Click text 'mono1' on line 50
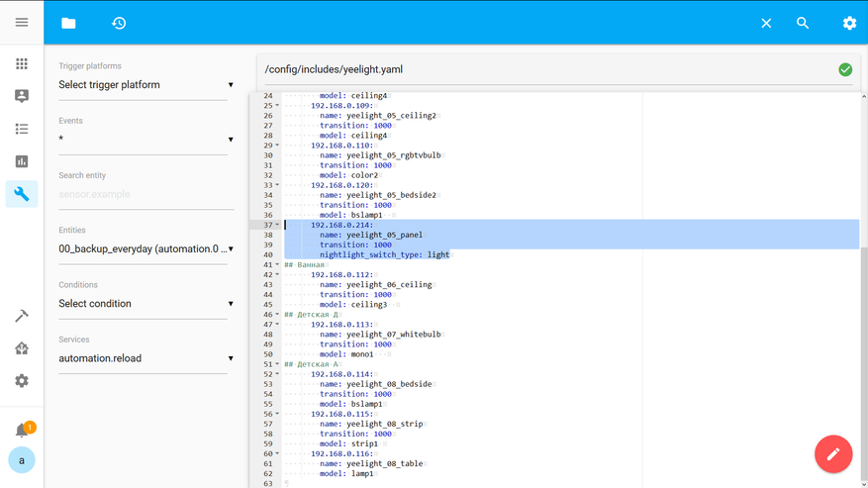 [x=362, y=354]
